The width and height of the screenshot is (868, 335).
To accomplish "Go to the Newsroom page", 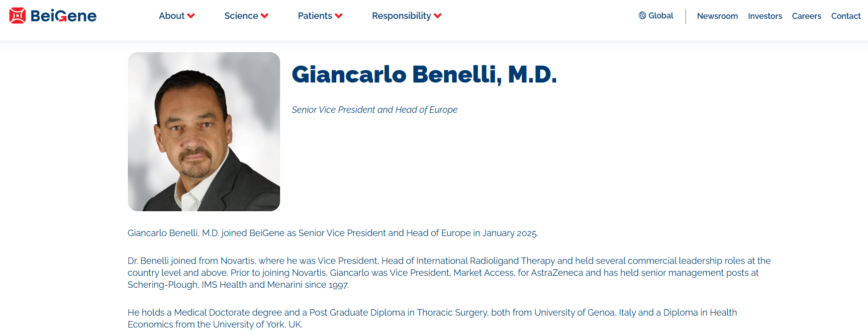I will [717, 16].
